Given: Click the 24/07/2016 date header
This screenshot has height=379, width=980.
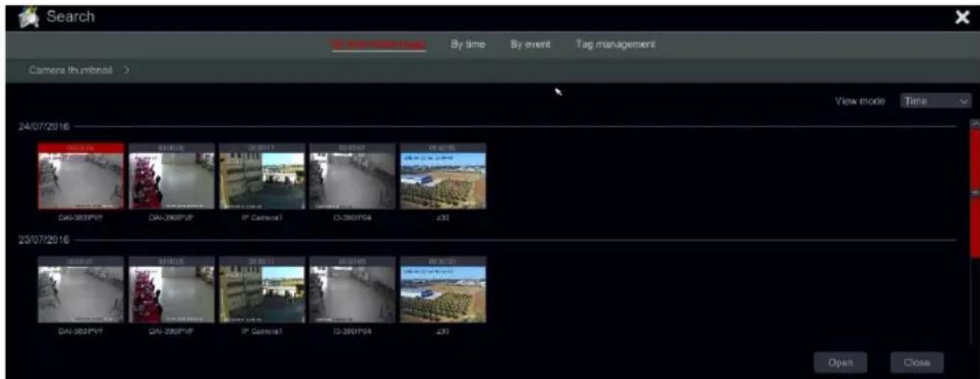Looking at the screenshot, I should tap(44, 127).
